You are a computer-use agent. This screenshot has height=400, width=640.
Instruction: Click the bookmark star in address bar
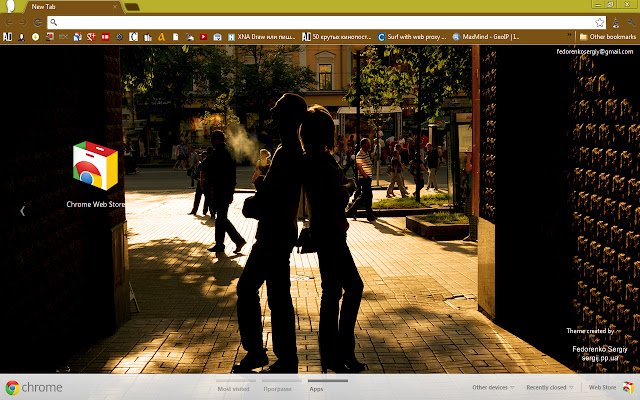pyautogui.click(x=600, y=22)
